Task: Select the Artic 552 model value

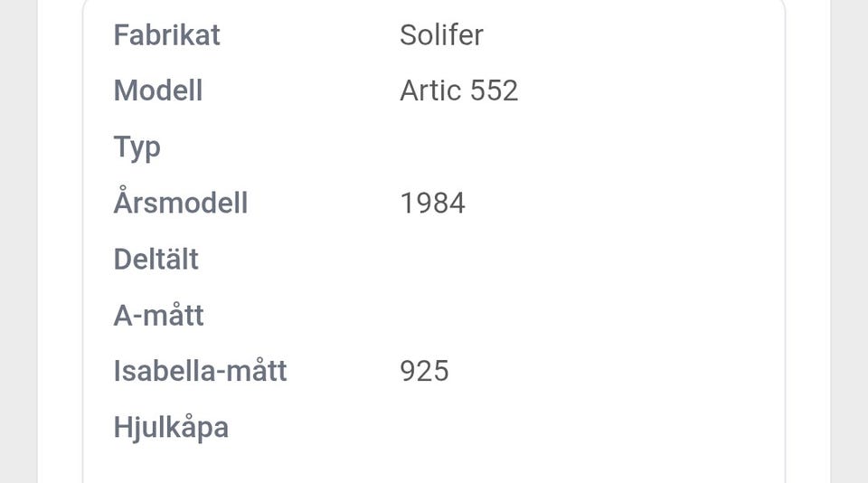Action: (458, 91)
